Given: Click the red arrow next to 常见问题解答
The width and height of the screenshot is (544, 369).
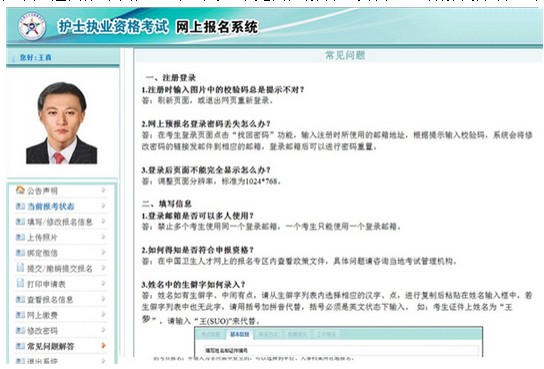Looking at the screenshot, I should point(103,345).
